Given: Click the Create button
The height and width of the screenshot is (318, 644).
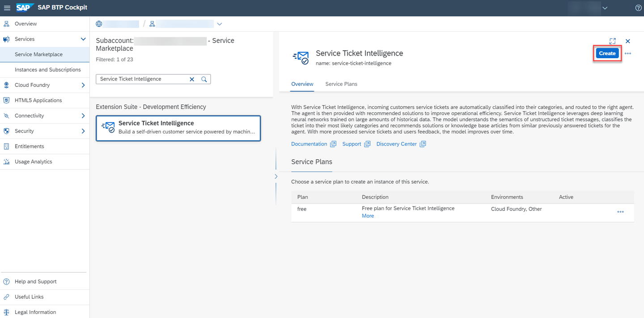Looking at the screenshot, I should point(607,53).
